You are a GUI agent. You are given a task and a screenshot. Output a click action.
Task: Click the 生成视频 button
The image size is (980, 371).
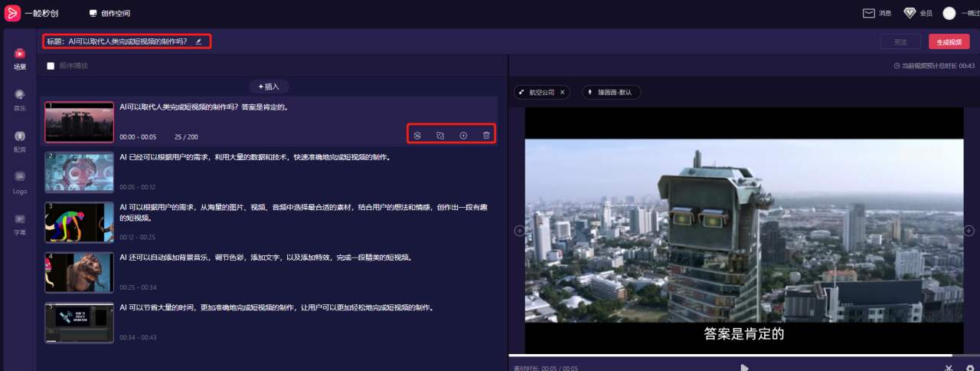(949, 41)
